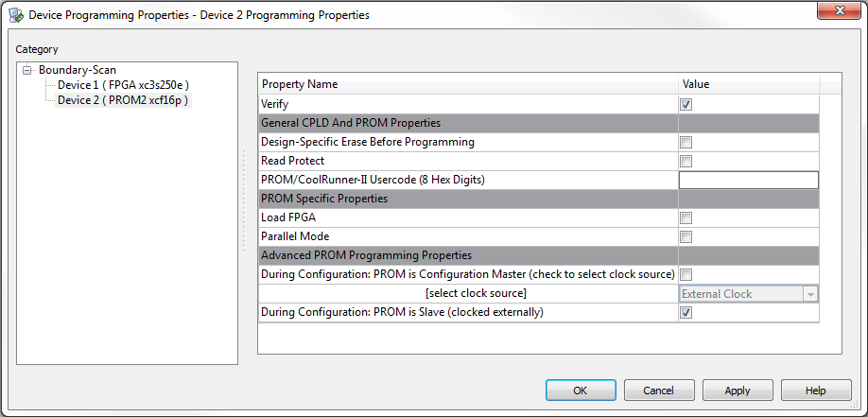Select Device 2 PROM2 xcf16p
The width and height of the screenshot is (868, 417).
pos(123,100)
